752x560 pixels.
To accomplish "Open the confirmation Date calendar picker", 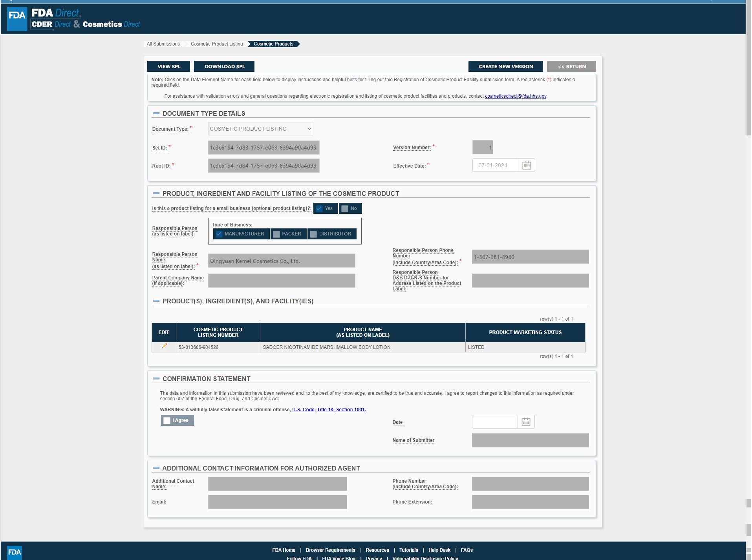I will click(526, 422).
